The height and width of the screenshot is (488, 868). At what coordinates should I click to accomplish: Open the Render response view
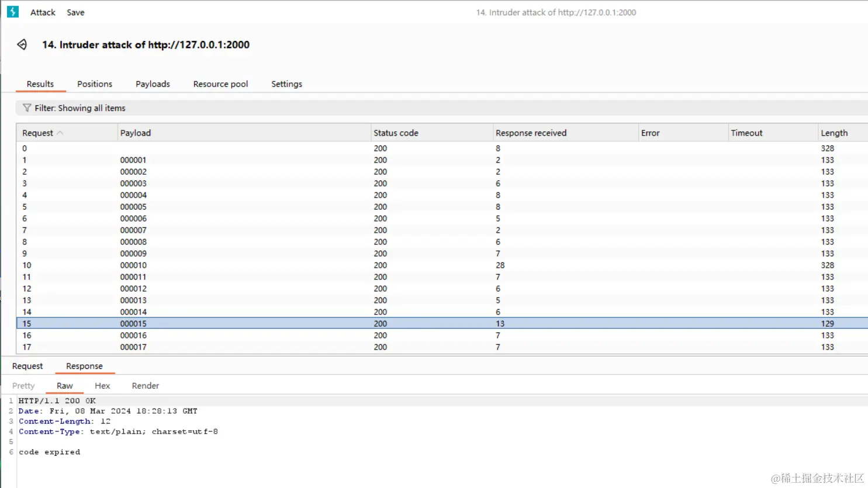point(146,386)
